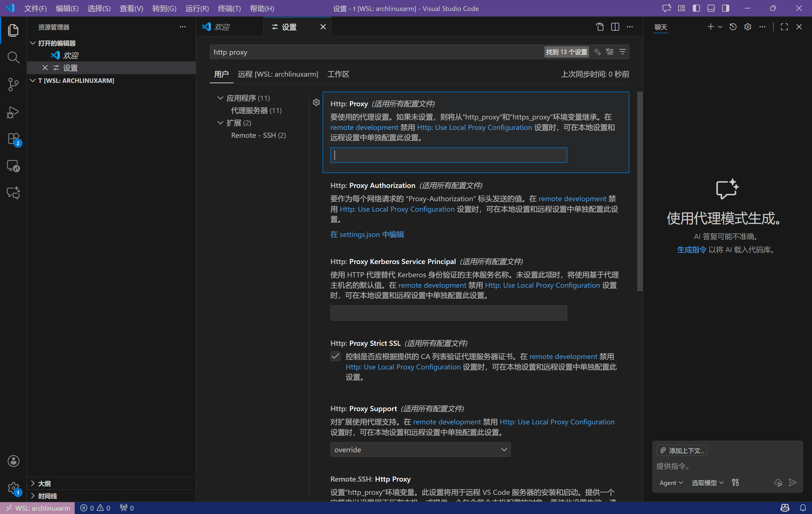Toggle the primary side bar layout button
The height and width of the screenshot is (514, 812).
click(x=696, y=8)
